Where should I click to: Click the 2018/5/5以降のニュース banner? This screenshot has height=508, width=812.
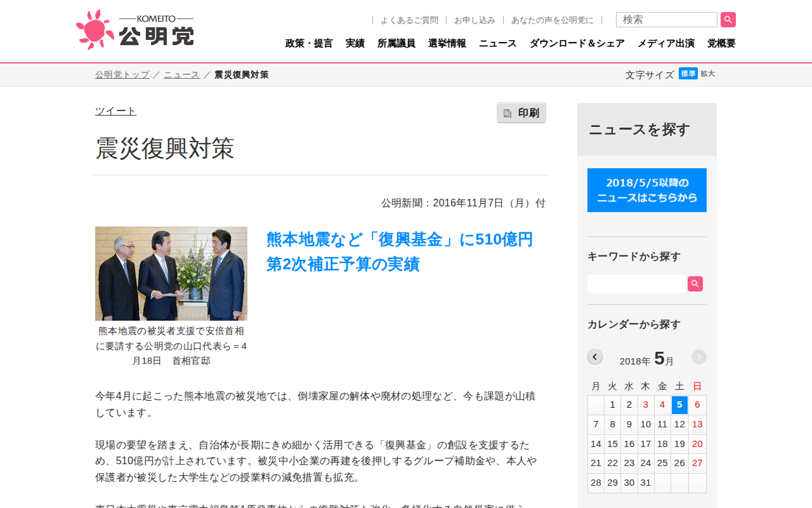tap(647, 190)
